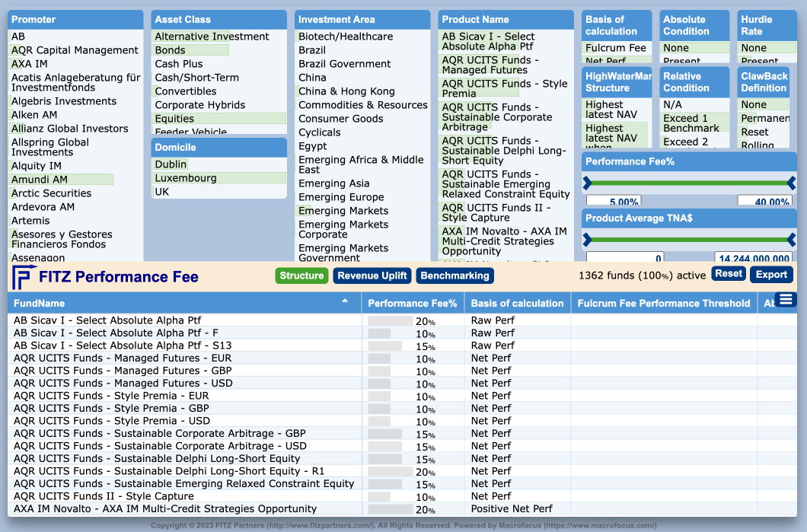Click the Performance Fee% left slider handle
Image resolution: width=807 pixels, height=532 pixels.
(x=587, y=183)
